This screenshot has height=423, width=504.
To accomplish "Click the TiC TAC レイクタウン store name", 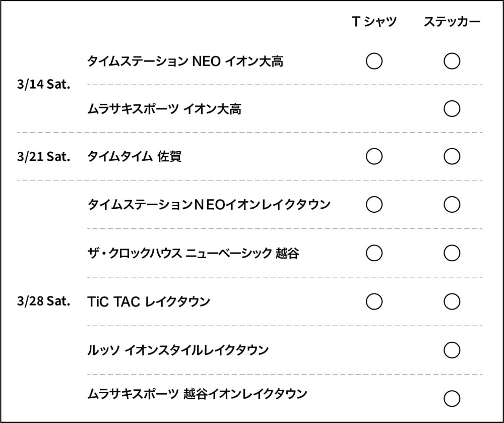I will [x=149, y=301].
